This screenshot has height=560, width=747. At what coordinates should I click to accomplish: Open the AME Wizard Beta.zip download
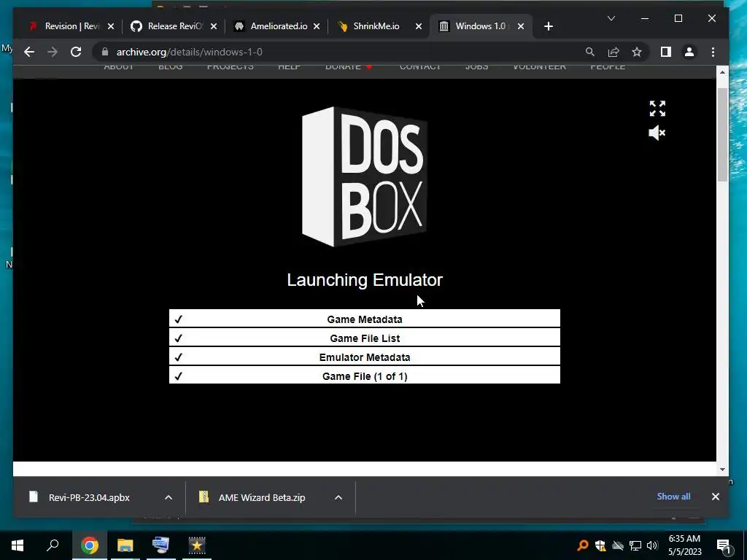262,497
